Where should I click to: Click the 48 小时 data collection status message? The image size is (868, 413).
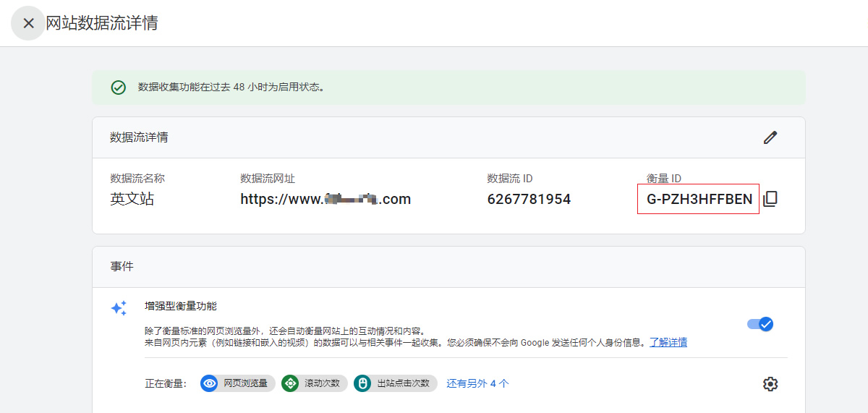click(231, 88)
